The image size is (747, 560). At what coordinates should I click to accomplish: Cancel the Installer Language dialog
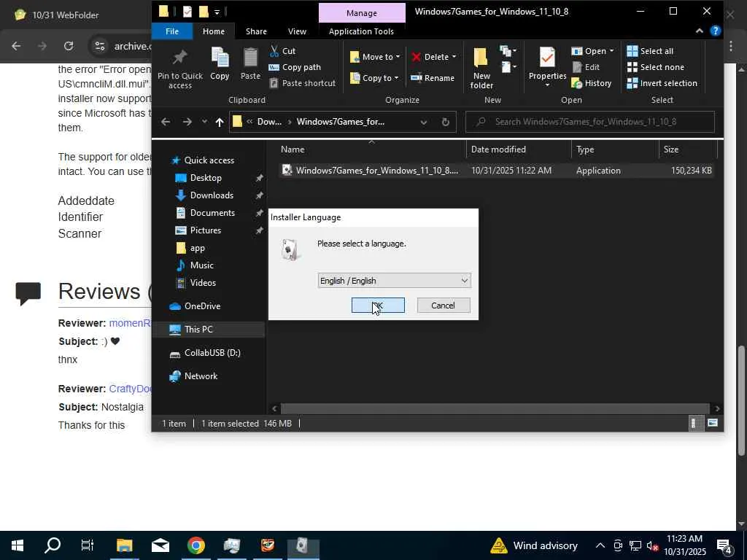(x=443, y=306)
